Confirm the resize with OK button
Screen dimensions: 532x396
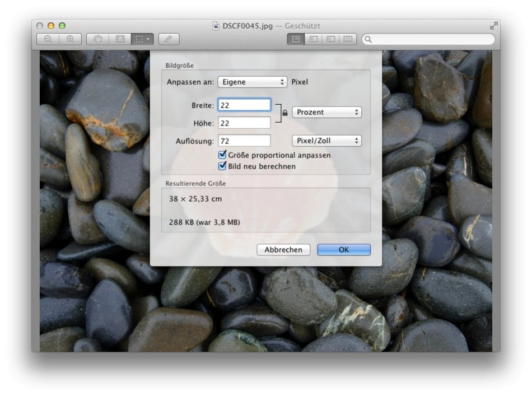[344, 250]
